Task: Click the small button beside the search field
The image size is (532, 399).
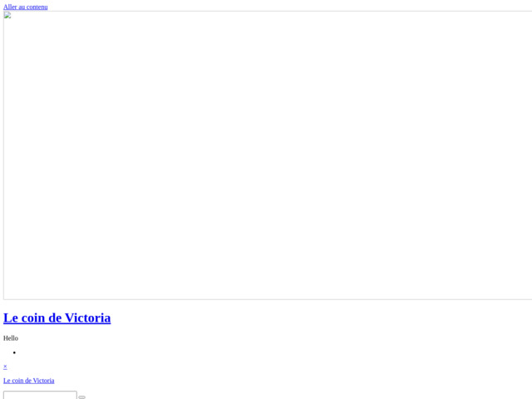Action: 81,397
